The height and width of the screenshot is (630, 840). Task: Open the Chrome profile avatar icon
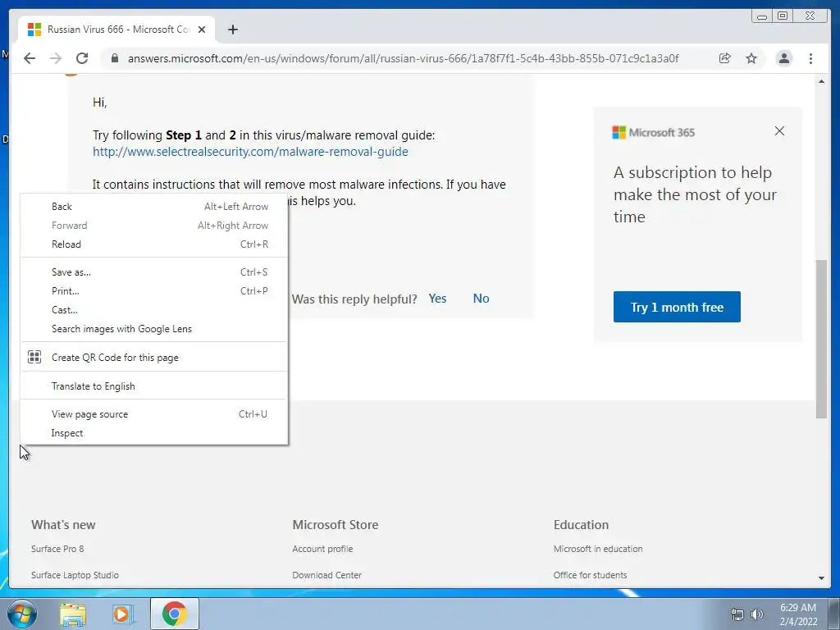(x=783, y=58)
